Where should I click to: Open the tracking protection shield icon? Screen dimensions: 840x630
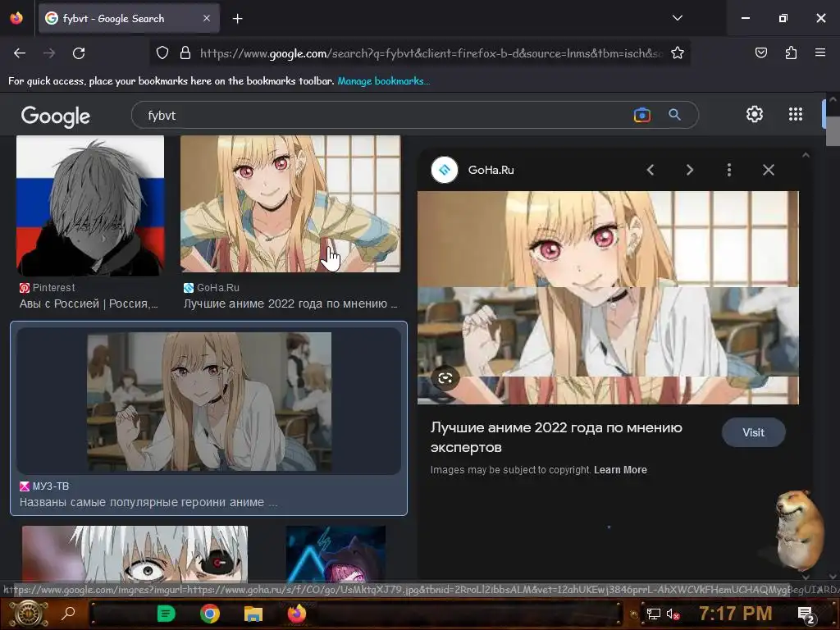click(x=162, y=53)
